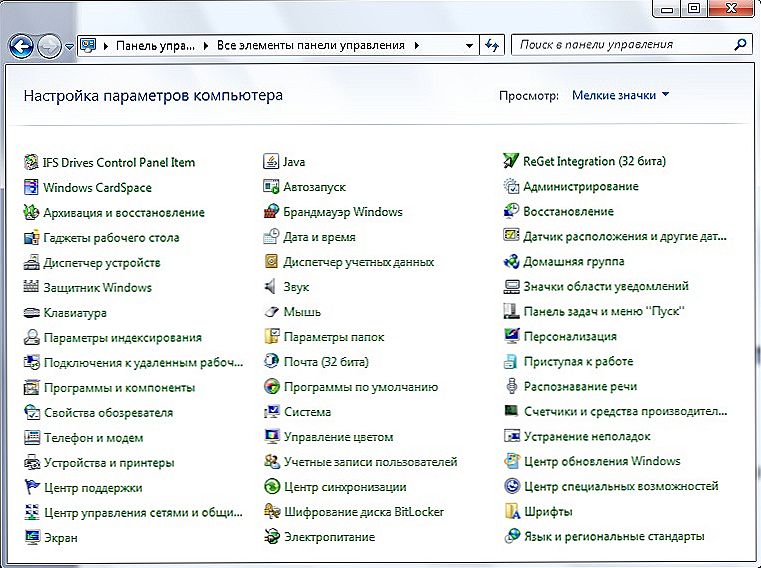Open Приступая к работе link
Image resolution: width=761 pixels, height=568 pixels.
pyautogui.click(x=578, y=361)
